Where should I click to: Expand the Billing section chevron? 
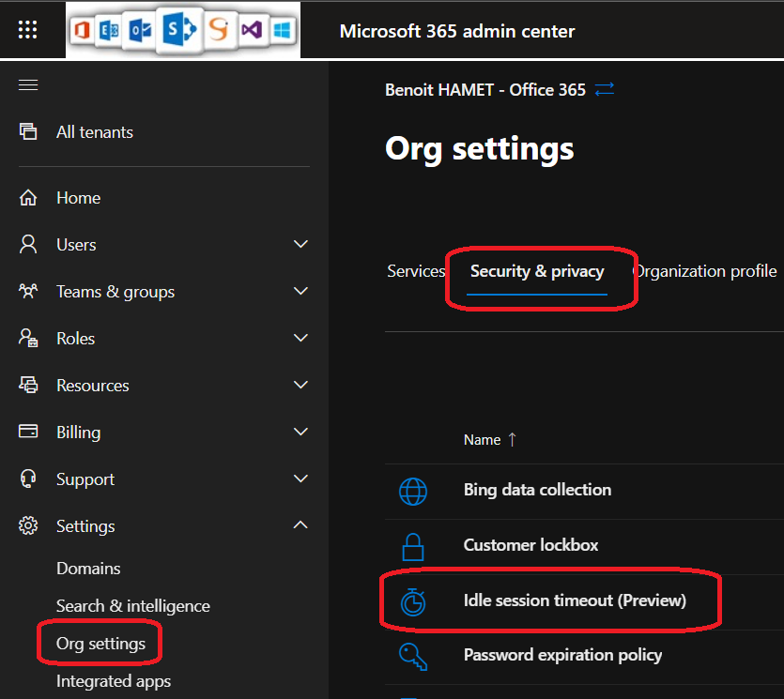[x=300, y=433]
